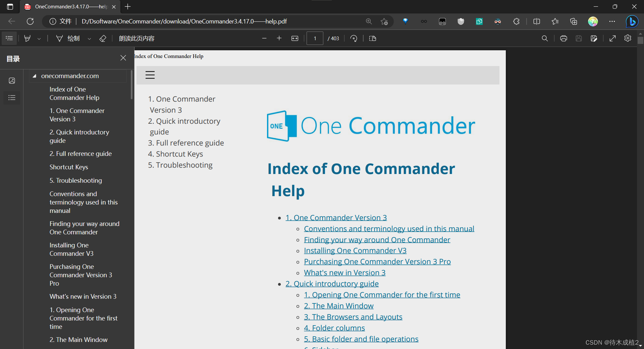
Task: Open browser Favorites list
Action: [x=555, y=21]
